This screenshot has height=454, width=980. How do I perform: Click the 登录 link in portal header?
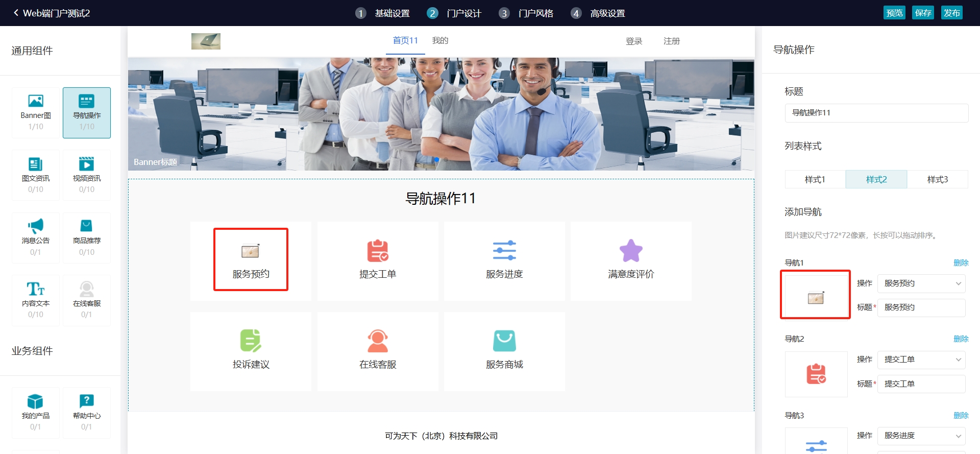(x=634, y=41)
